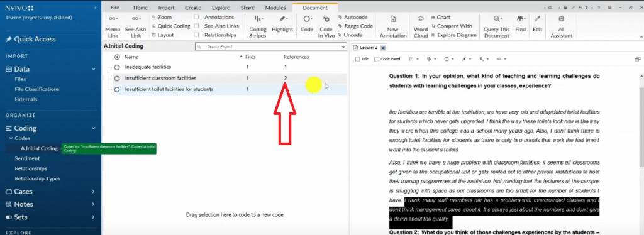Switch to the Explore ribbon tab

tap(221, 8)
